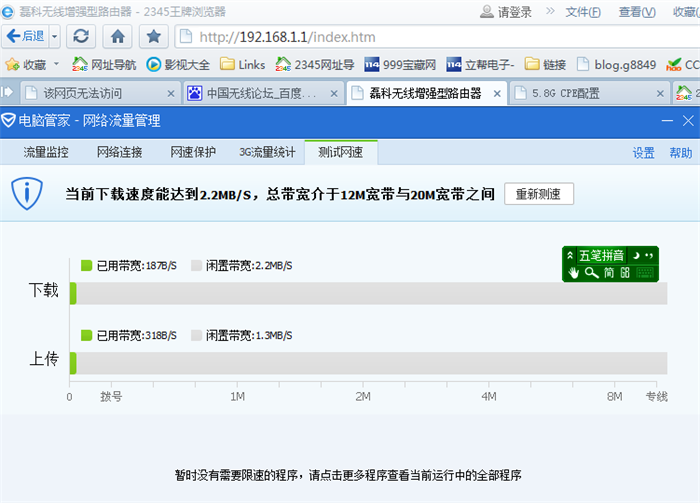Screen dimensions: 700x503
Task: Open the 流量监控 tab
Action: click(x=46, y=152)
